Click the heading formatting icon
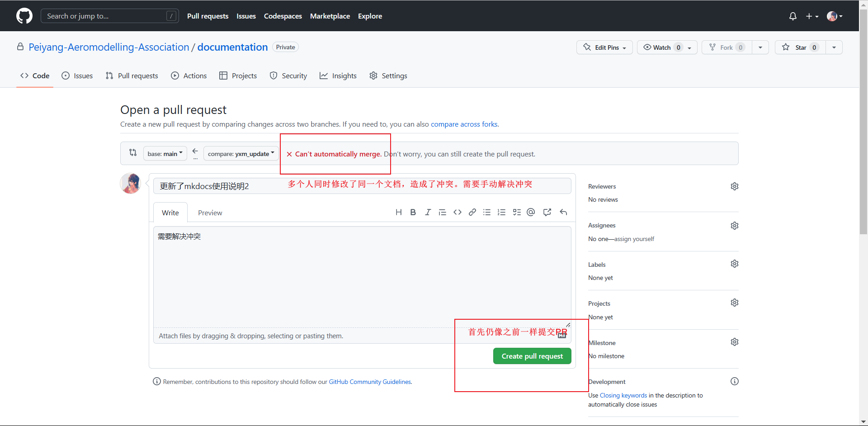Image resolution: width=868 pixels, height=426 pixels. tap(398, 212)
